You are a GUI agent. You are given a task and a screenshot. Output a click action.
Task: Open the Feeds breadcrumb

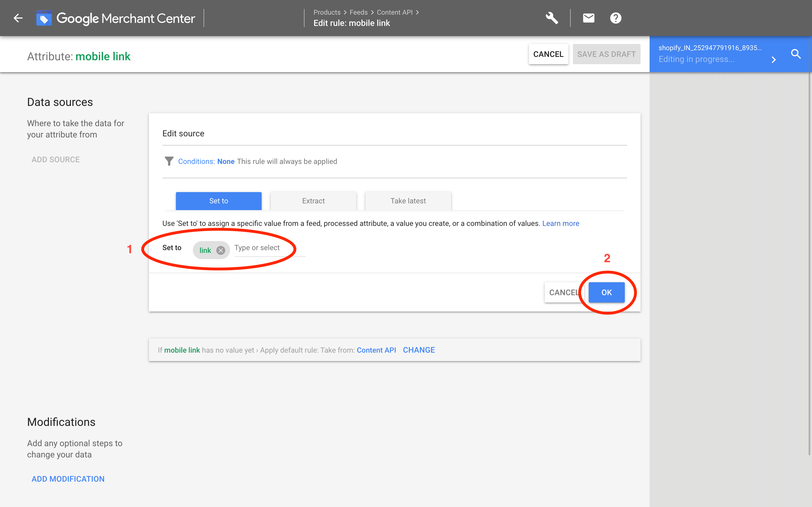click(x=358, y=12)
